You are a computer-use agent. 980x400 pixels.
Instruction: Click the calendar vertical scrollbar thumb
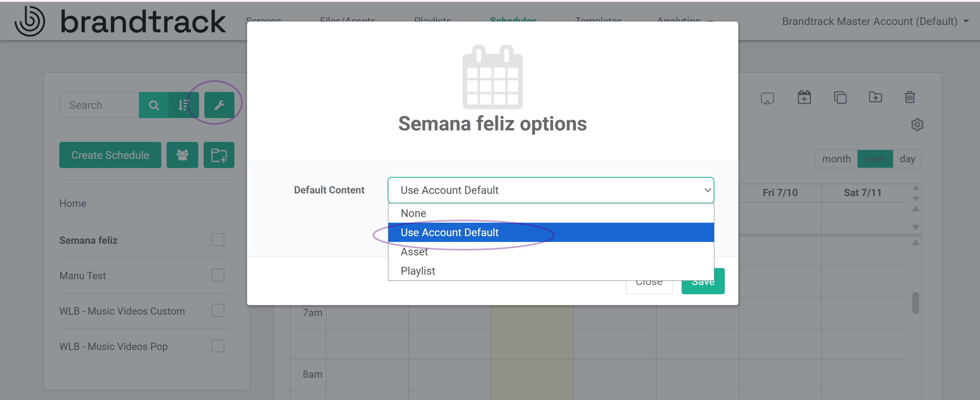[916, 303]
